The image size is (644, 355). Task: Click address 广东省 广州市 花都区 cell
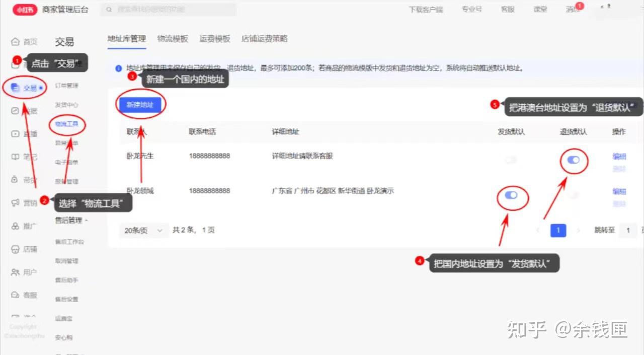point(333,191)
